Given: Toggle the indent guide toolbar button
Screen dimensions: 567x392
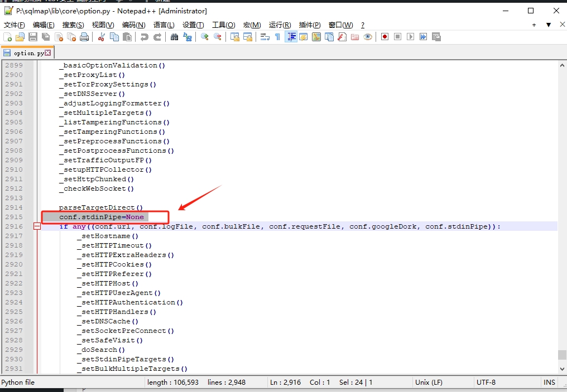Looking at the screenshot, I should click(291, 37).
